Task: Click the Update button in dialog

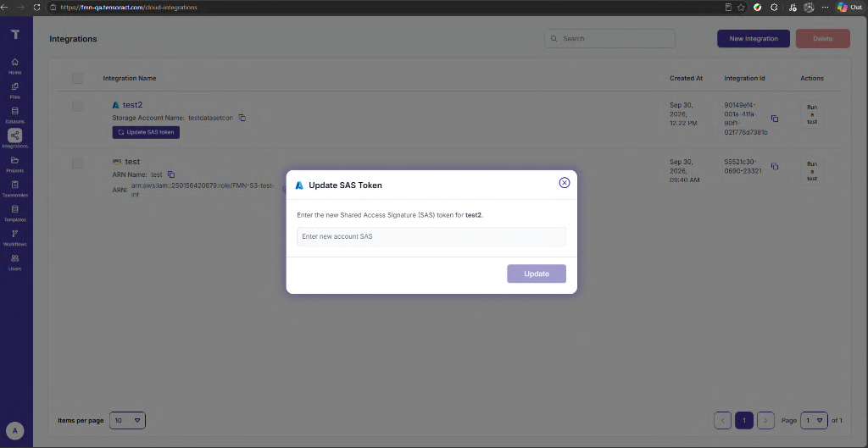Action: pos(537,274)
